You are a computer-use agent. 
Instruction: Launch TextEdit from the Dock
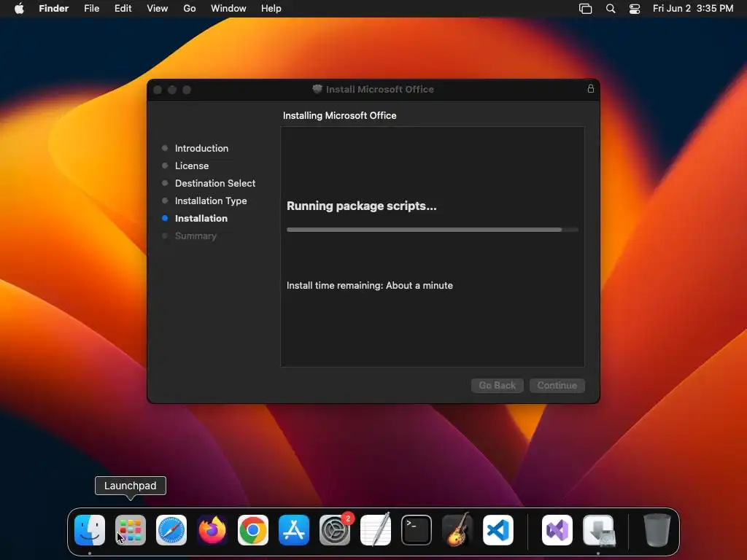(376, 529)
